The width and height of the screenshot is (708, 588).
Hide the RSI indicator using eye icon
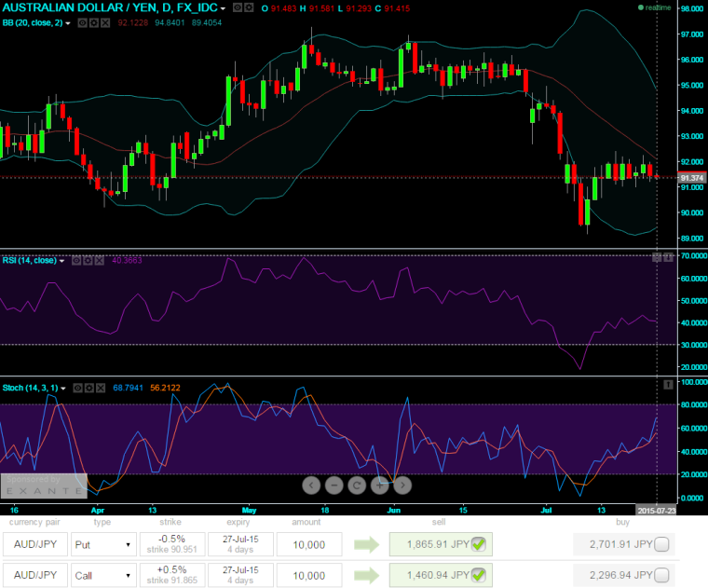(x=75, y=261)
